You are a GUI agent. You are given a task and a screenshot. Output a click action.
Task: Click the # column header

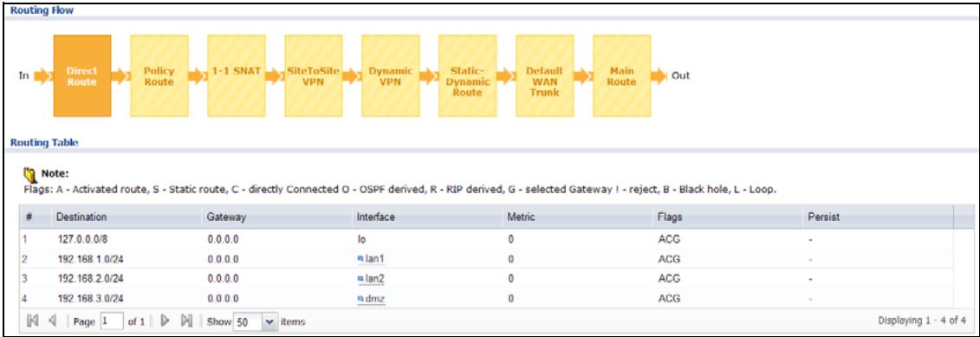point(29,217)
